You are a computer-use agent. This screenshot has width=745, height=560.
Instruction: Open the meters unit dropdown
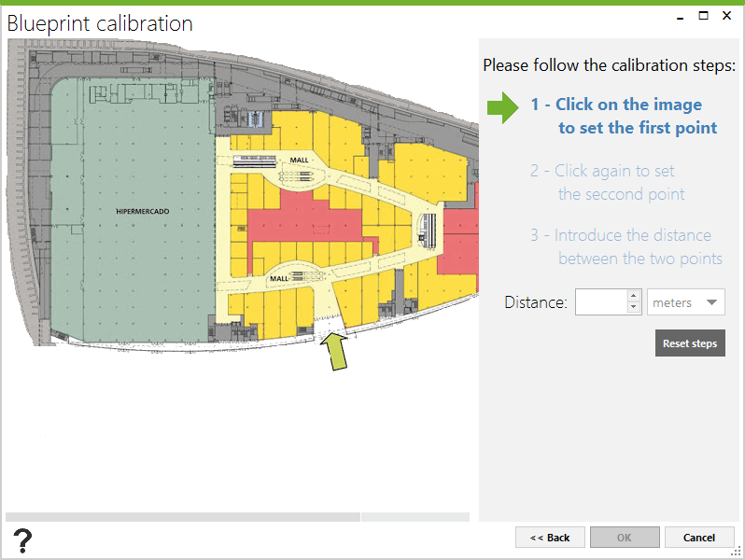(685, 302)
